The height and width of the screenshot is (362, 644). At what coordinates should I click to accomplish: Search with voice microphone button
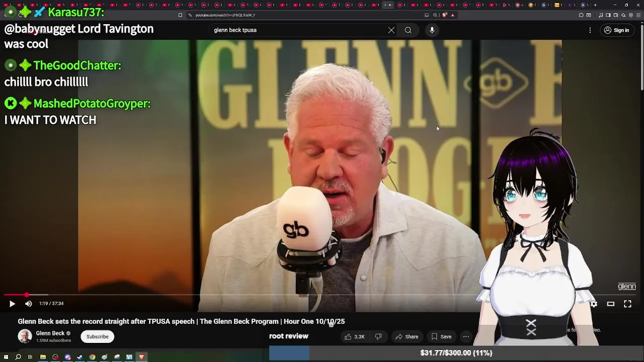coord(432,30)
